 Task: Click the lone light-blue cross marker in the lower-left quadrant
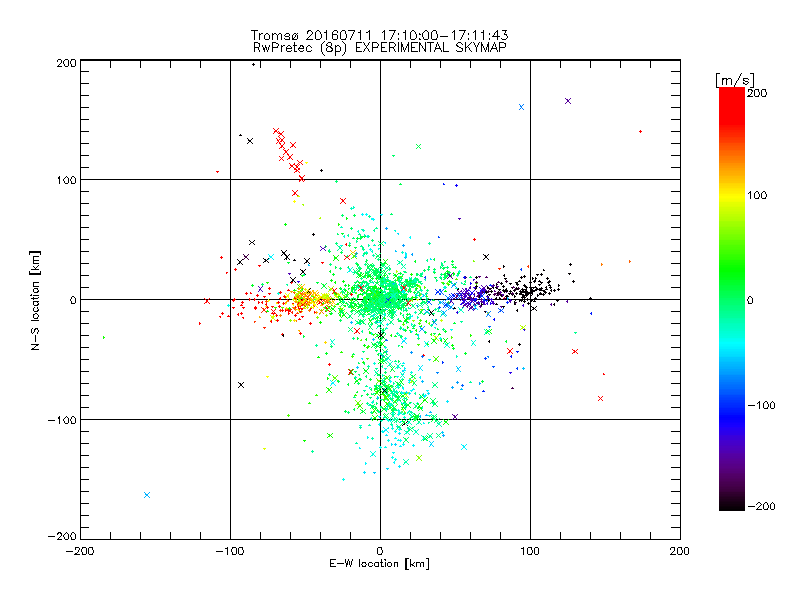point(147,495)
